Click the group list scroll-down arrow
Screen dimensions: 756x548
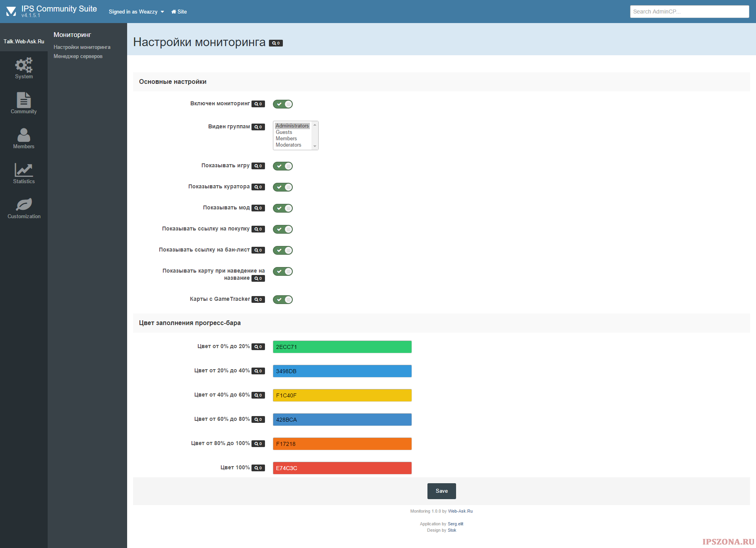pyautogui.click(x=315, y=146)
